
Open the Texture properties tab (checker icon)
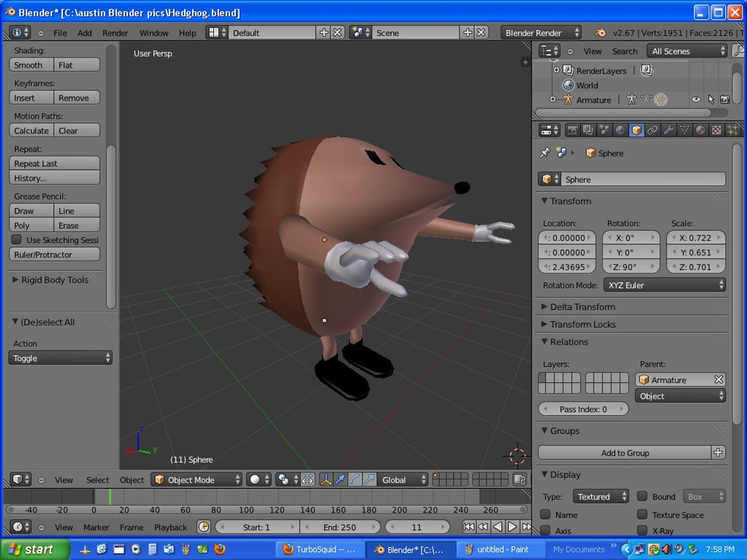[x=717, y=130]
